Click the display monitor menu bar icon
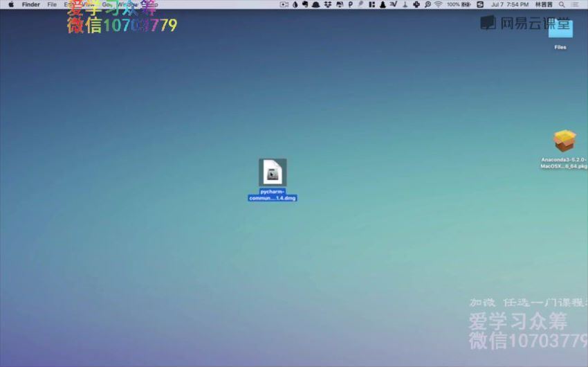The height and width of the screenshot is (367, 588). click(x=340, y=5)
